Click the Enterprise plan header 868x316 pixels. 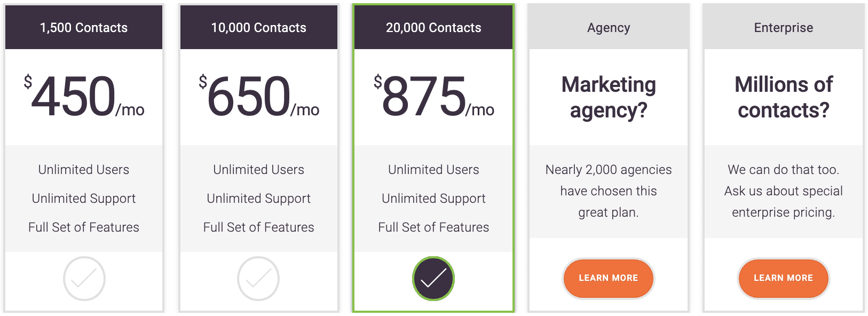[x=784, y=28]
